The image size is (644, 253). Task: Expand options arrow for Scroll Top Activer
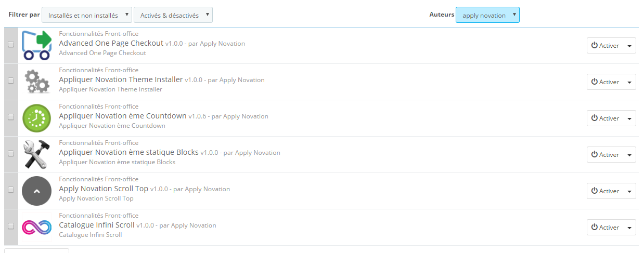(x=629, y=191)
